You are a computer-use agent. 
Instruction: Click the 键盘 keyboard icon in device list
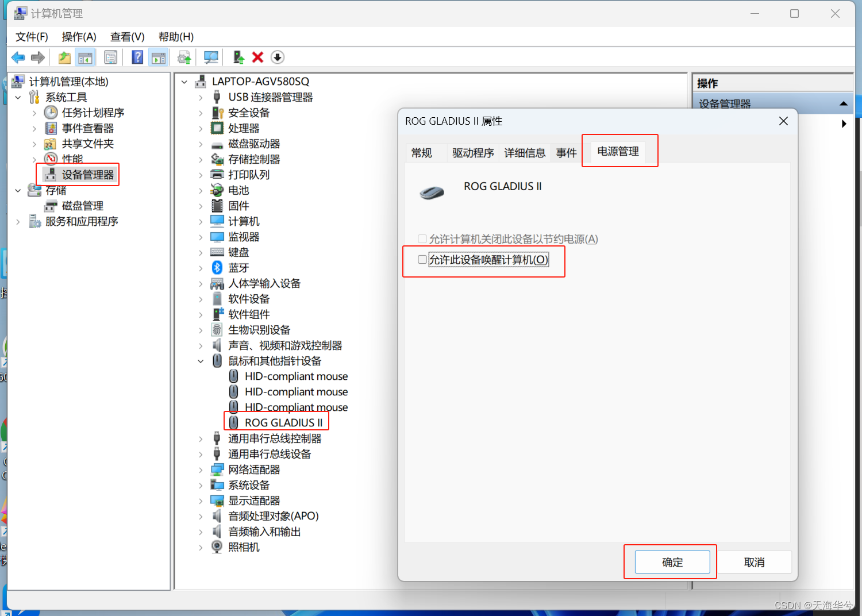coord(217,252)
